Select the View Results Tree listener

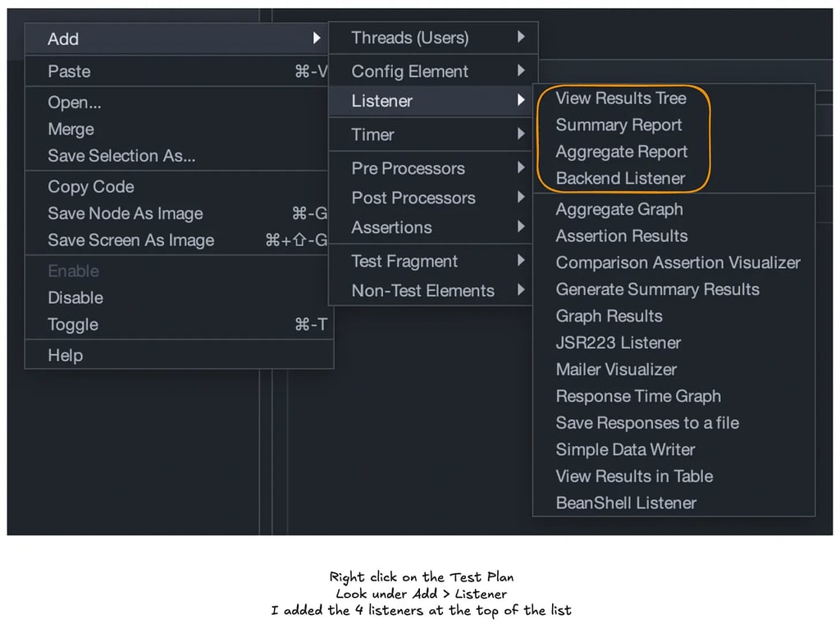(x=621, y=98)
